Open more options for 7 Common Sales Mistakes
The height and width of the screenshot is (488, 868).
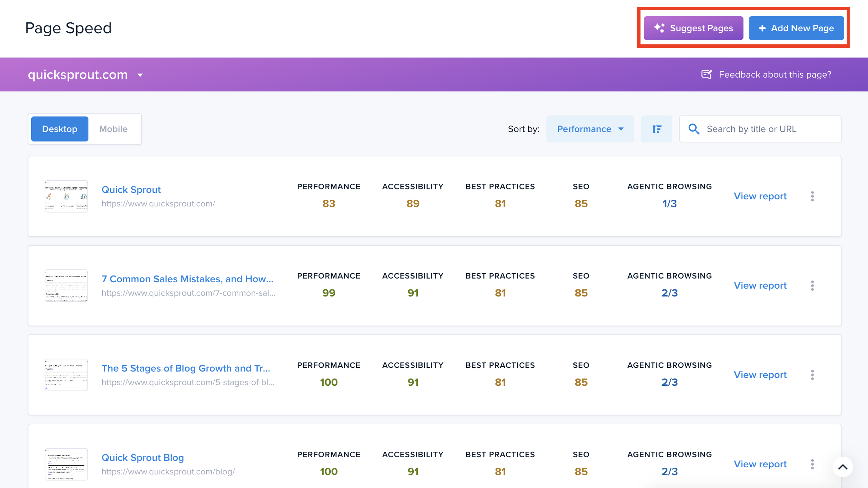pyautogui.click(x=812, y=286)
